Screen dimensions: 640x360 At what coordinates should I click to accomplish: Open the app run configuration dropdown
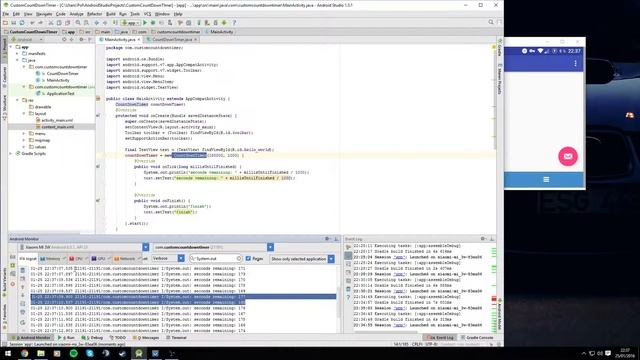pyautogui.click(x=130, y=23)
